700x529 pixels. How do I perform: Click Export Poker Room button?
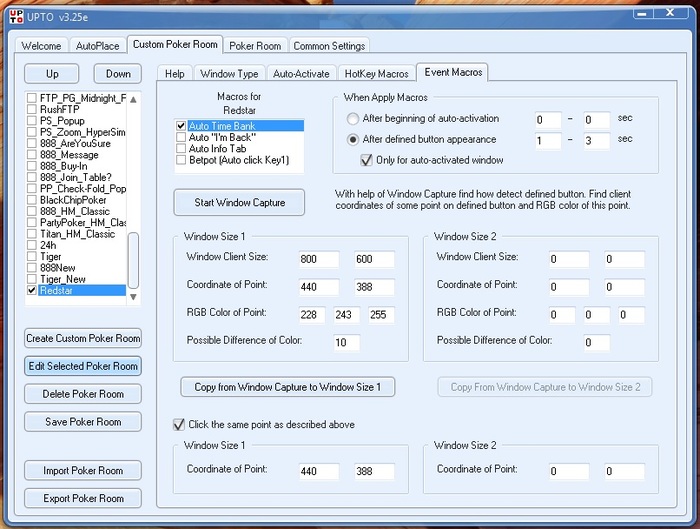click(83, 498)
